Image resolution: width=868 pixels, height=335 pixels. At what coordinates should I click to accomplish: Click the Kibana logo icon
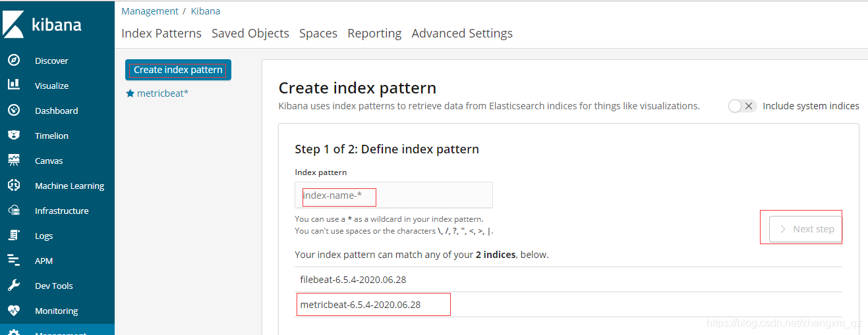tap(13, 24)
